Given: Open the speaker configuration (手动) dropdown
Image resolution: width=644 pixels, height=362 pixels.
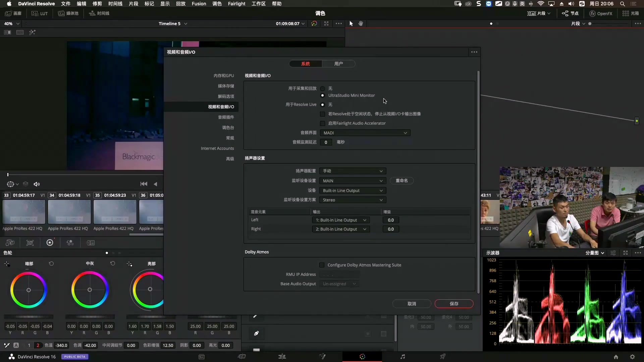Looking at the screenshot, I should [x=353, y=171].
